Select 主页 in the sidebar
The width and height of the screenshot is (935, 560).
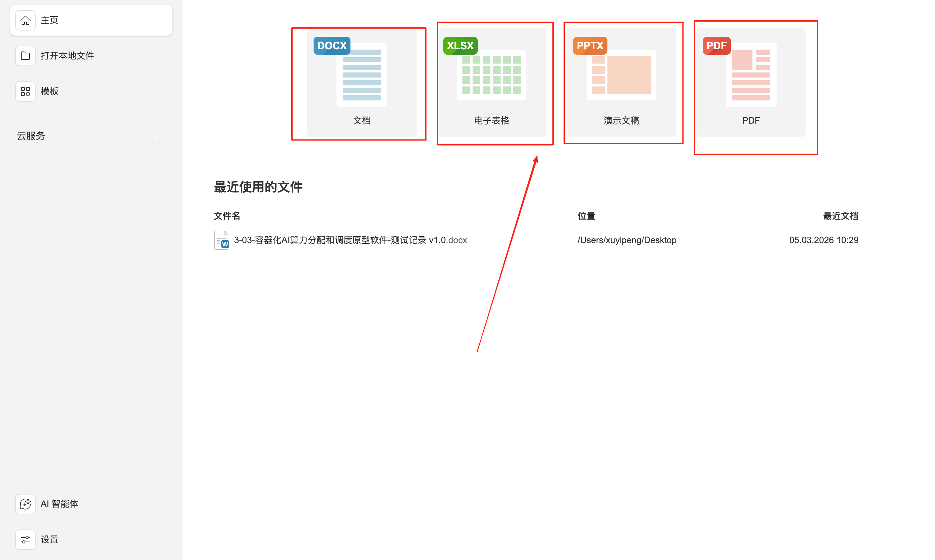tap(50, 20)
